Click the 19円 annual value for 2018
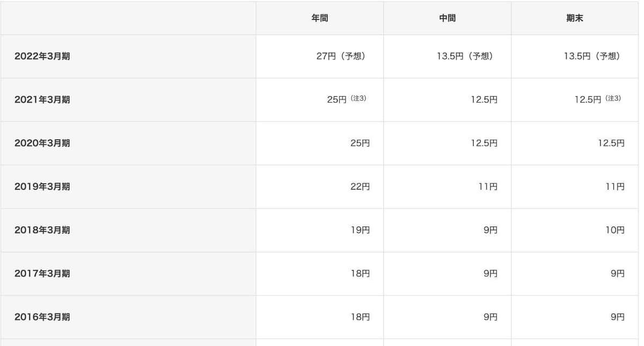 pyautogui.click(x=360, y=230)
